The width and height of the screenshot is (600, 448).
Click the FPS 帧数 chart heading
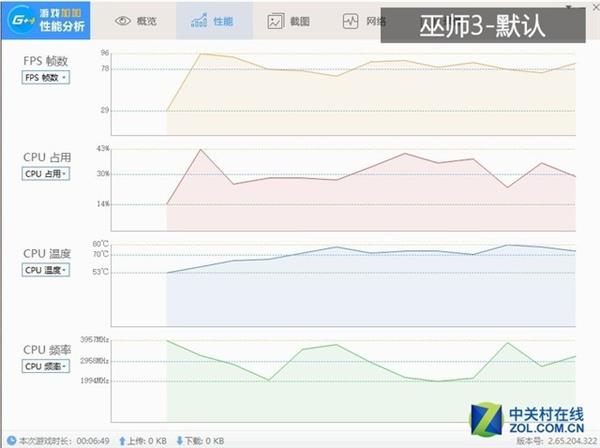click(x=46, y=61)
